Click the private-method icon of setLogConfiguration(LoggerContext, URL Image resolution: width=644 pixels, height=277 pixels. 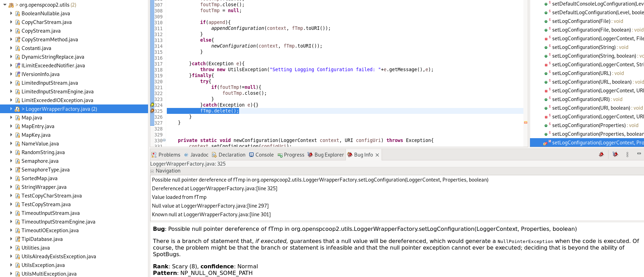(546, 91)
